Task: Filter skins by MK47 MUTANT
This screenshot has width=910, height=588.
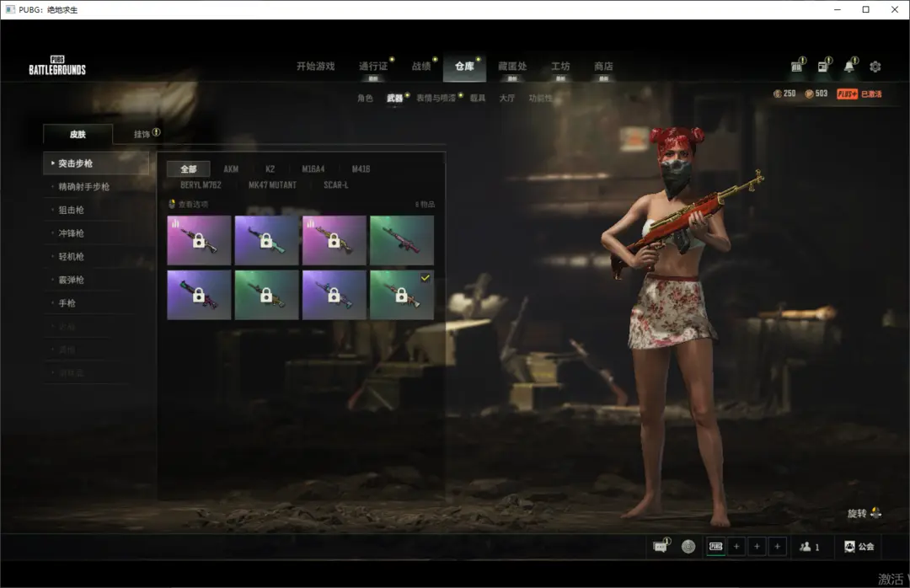Action: (272, 184)
